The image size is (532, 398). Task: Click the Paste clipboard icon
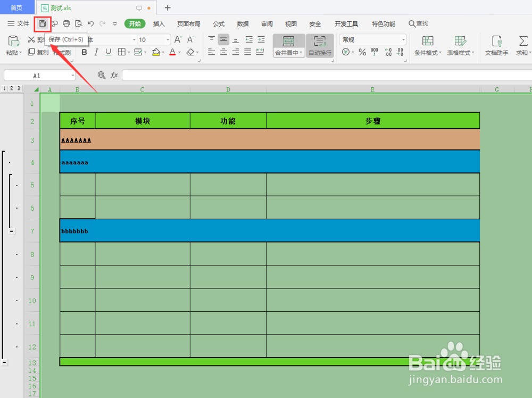coord(14,41)
